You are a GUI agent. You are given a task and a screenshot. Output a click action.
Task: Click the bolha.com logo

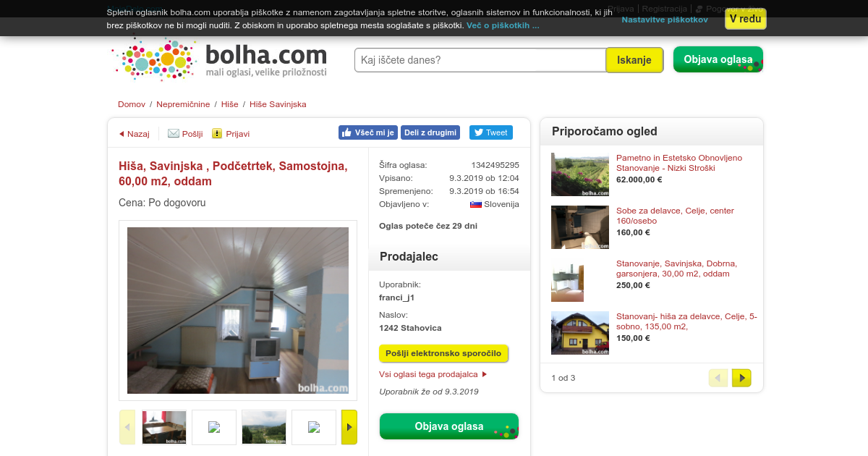pos(220,59)
